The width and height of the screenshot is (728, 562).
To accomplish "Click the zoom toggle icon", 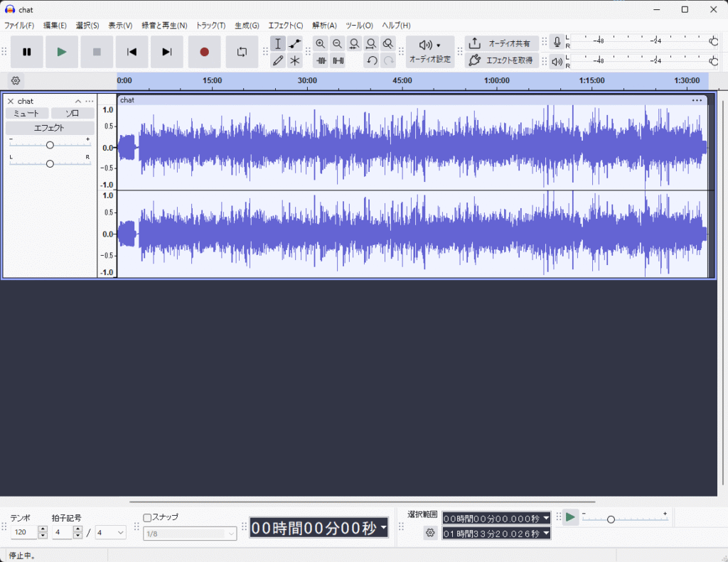I will [x=388, y=43].
